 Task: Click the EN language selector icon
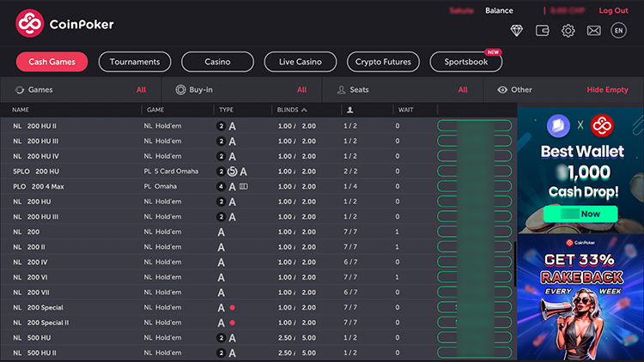(x=618, y=31)
